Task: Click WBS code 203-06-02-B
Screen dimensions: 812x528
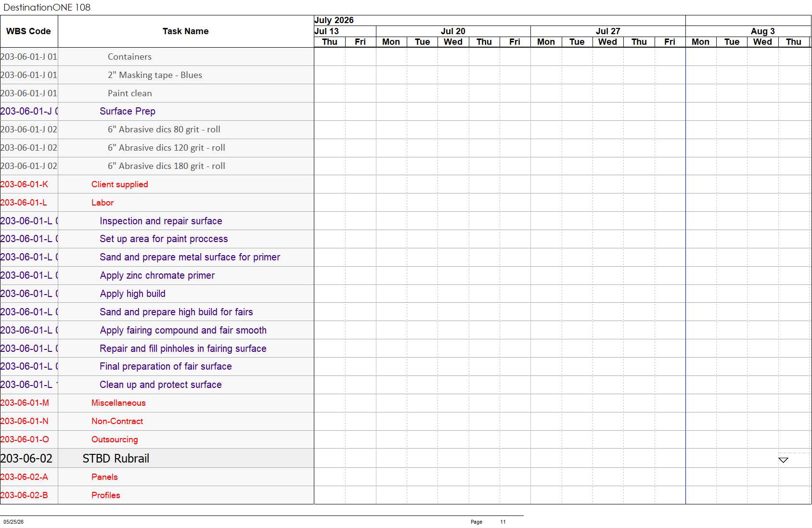Action: click(x=25, y=495)
